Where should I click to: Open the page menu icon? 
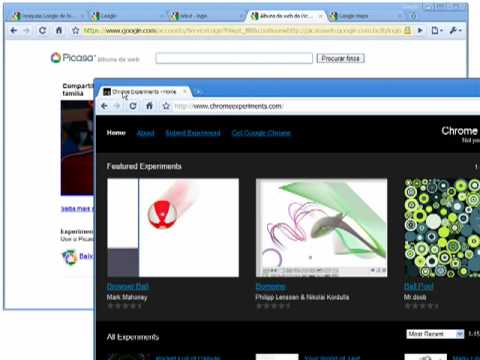tap(437, 30)
